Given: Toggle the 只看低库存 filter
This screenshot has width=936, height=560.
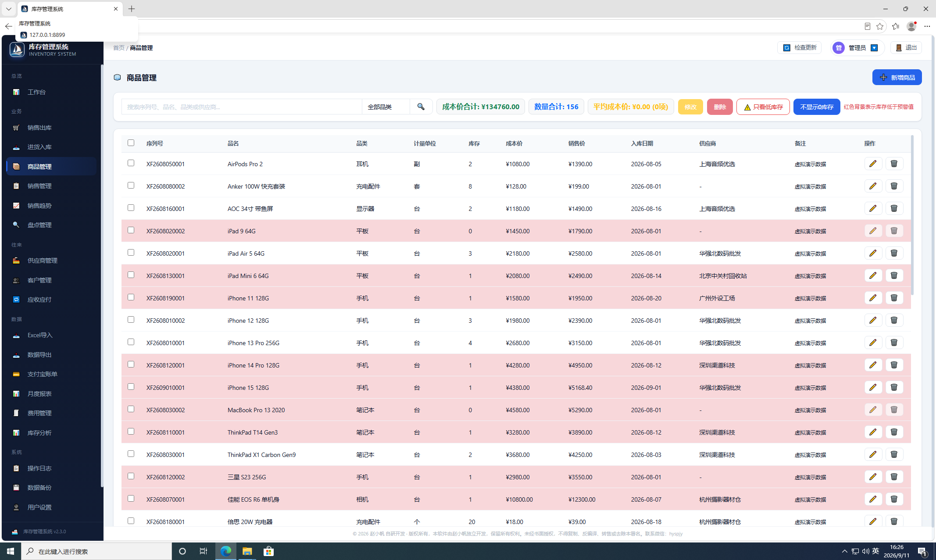Looking at the screenshot, I should pyautogui.click(x=763, y=107).
